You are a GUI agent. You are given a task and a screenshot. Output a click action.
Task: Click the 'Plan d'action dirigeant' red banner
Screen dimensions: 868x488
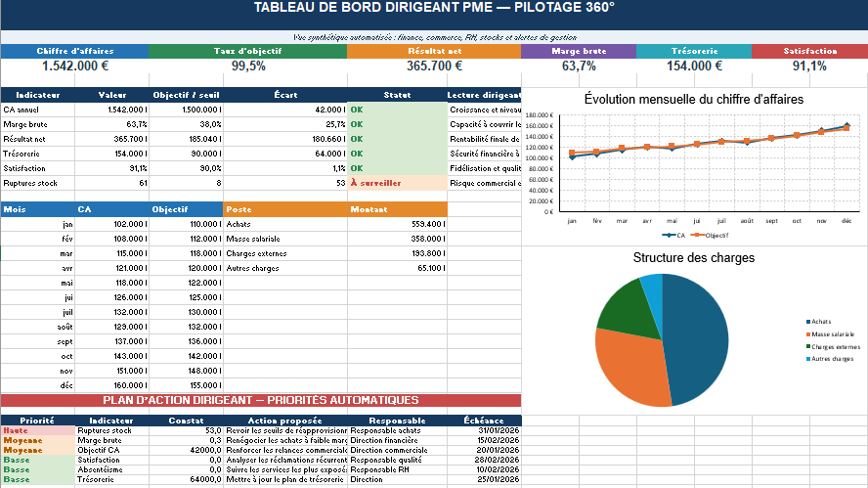click(x=261, y=400)
